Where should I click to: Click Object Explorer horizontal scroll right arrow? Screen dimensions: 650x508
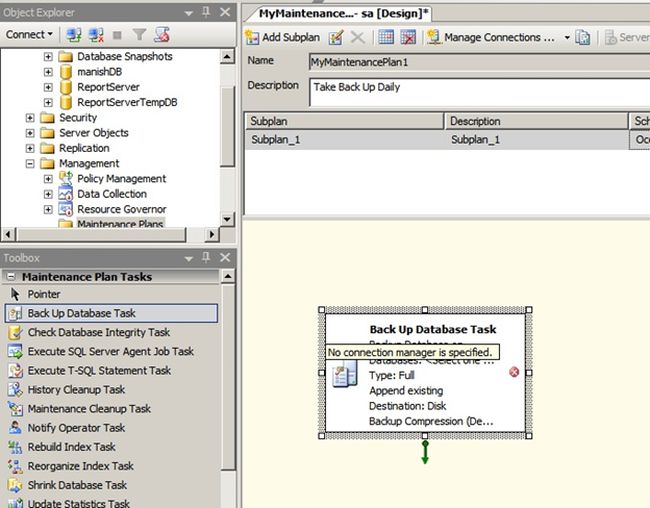pyautogui.click(x=212, y=234)
